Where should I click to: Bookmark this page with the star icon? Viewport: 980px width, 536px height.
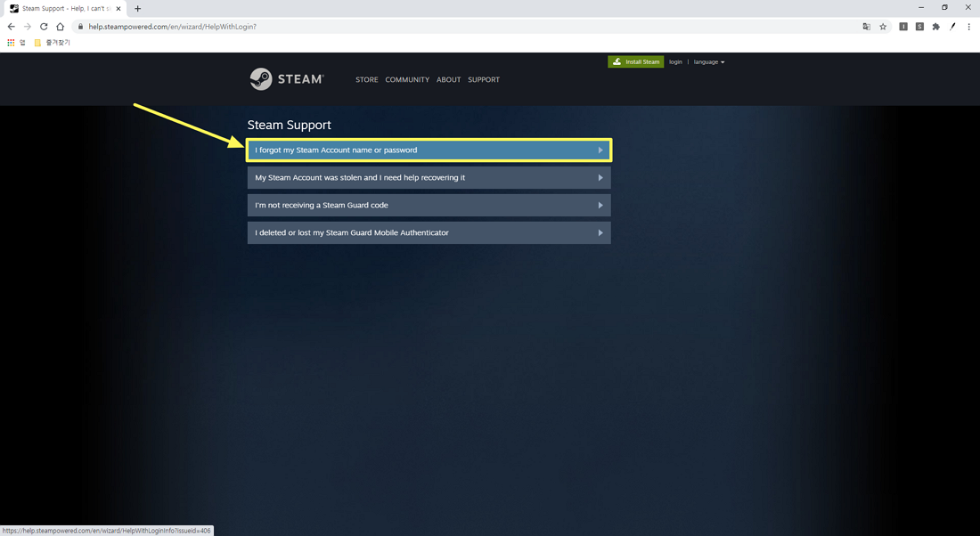[883, 27]
